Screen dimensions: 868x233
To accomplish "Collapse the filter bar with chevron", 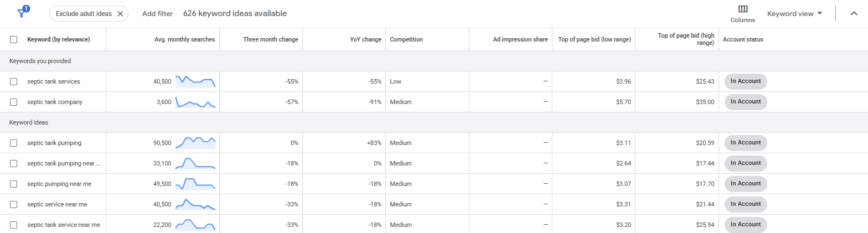I will click(x=854, y=14).
